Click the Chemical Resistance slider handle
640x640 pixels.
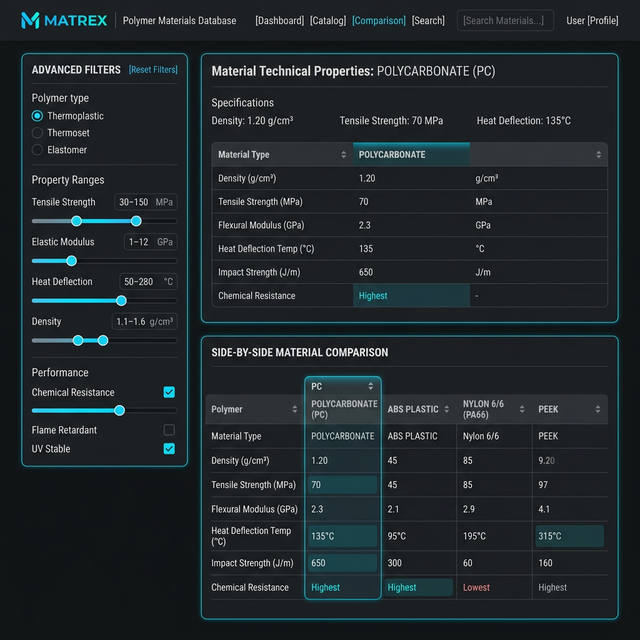click(120, 411)
